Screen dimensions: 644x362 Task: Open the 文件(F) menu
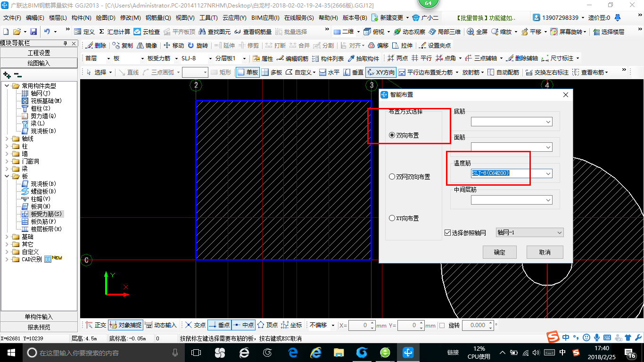pos(12,18)
